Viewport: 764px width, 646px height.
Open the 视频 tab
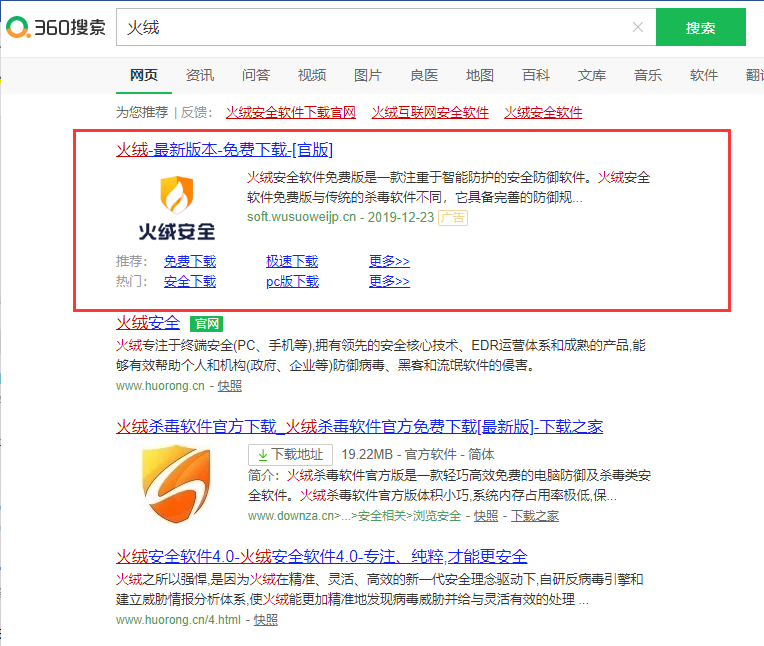coord(311,75)
